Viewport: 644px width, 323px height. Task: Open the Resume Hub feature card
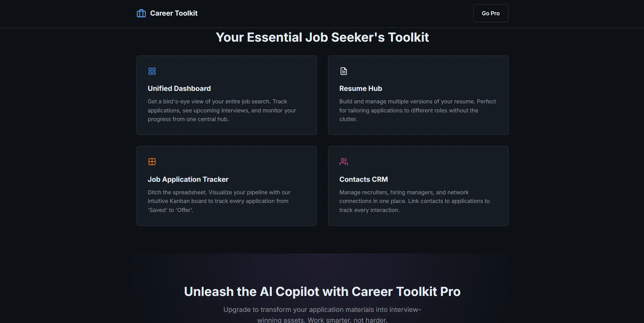point(418,95)
